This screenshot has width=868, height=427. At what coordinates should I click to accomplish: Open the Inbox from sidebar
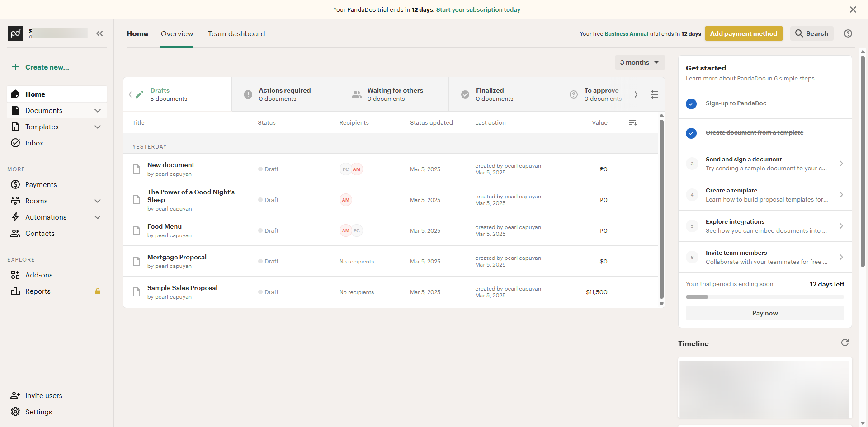click(x=34, y=143)
